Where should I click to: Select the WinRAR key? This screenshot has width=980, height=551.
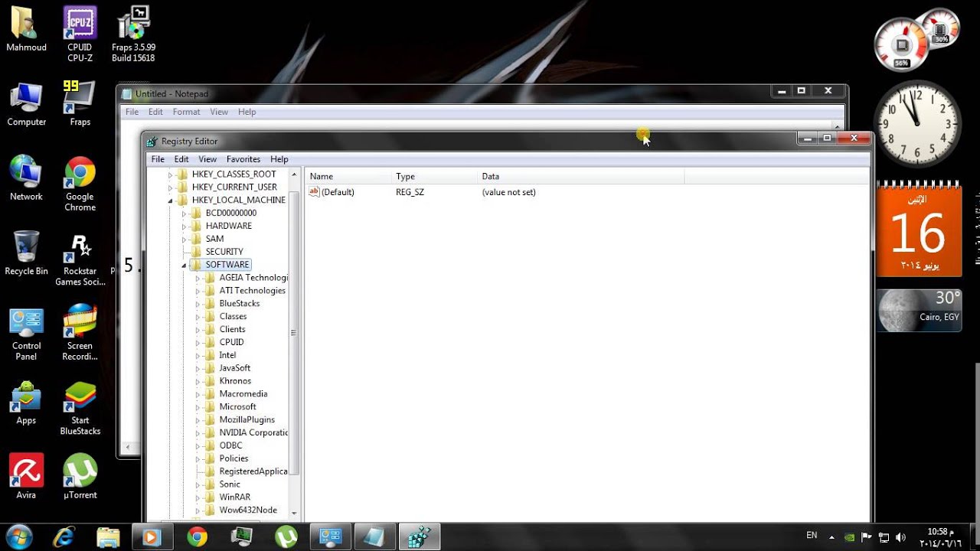235,497
